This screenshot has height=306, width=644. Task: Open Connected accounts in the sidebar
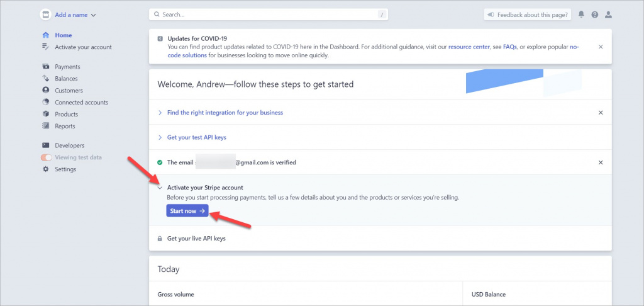81,103
